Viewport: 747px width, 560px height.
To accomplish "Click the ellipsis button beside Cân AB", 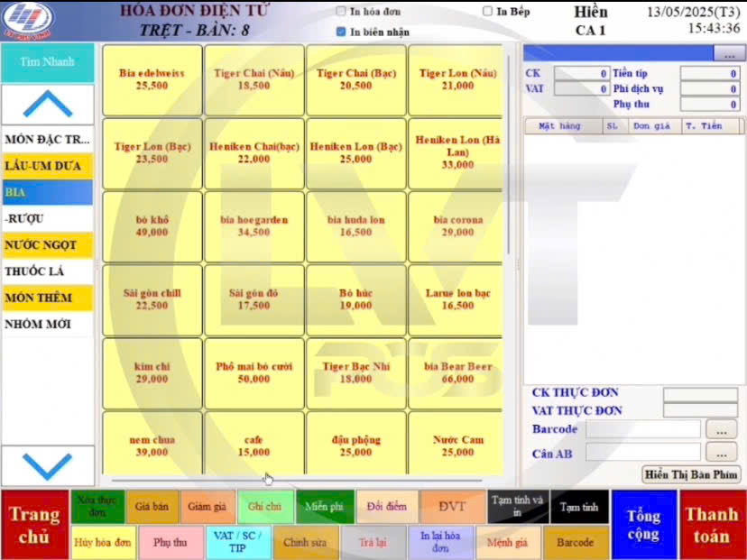I will pyautogui.click(x=721, y=453).
